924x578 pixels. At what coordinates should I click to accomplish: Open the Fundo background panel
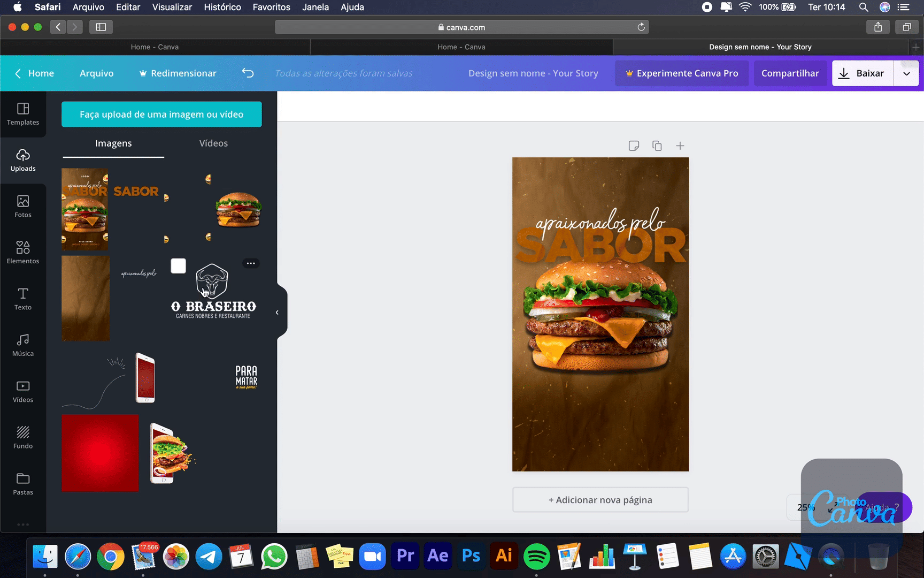click(23, 437)
